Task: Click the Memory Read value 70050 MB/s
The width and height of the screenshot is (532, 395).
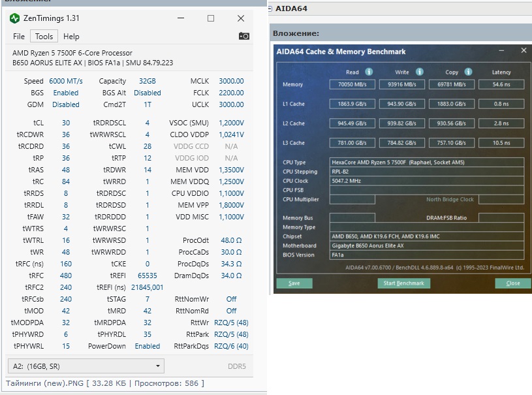Action: [352, 84]
